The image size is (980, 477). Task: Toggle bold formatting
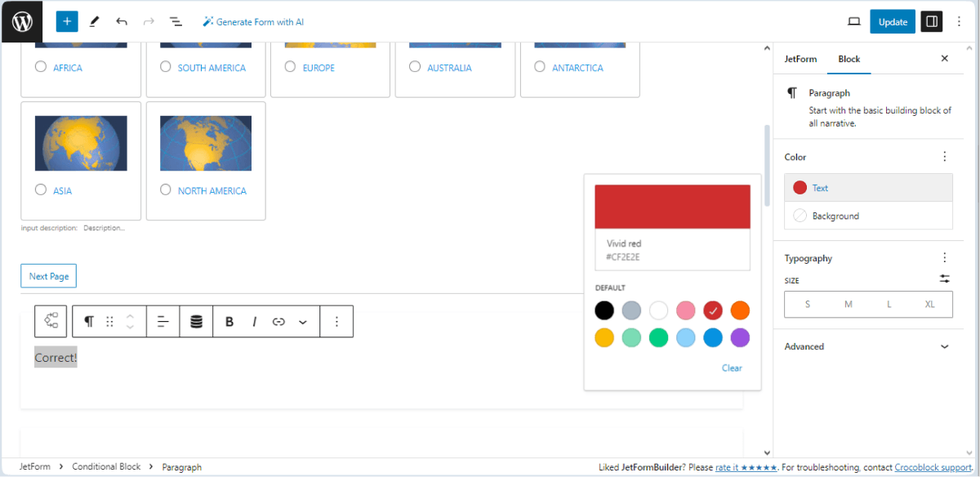229,322
